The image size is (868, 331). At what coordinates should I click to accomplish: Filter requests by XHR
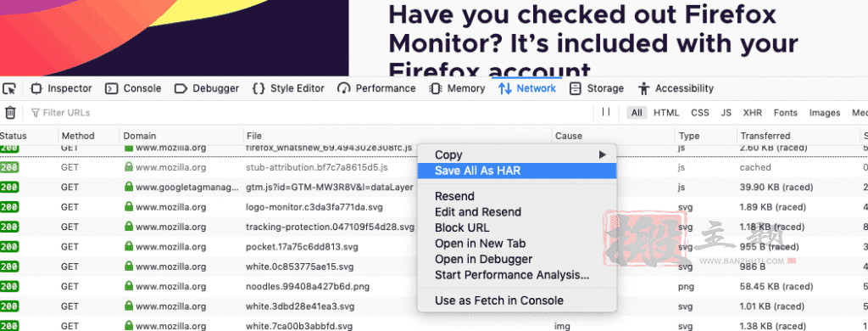753,113
